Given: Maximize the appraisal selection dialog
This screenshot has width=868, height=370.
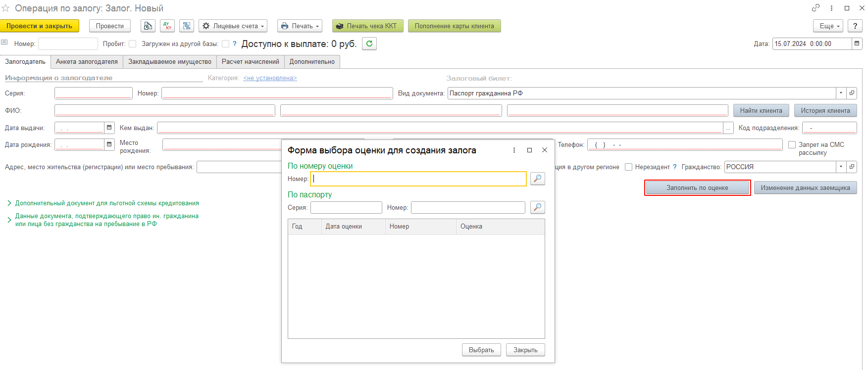Looking at the screenshot, I should tap(529, 150).
